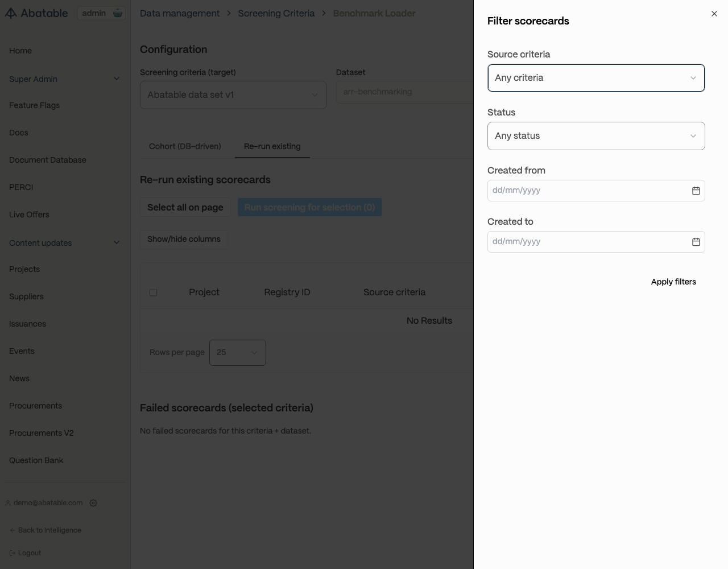Screen dimensions: 728x569
Task: Go Back to Intelligence
Action: click(x=45, y=530)
